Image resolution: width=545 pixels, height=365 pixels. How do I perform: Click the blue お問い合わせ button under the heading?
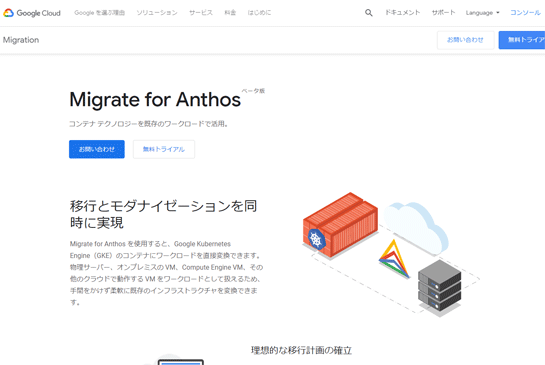coord(97,149)
